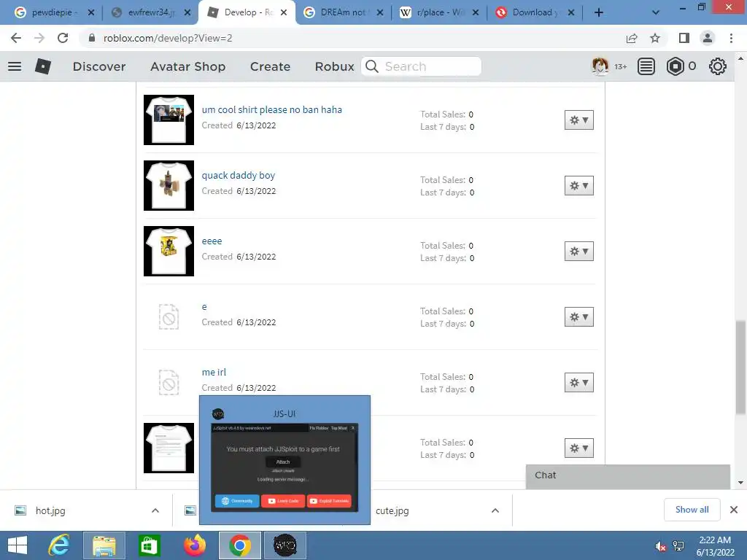Screen dimensions: 747x560
Task: Click the JJS-UI taskbar preview thumbnail
Action: 285,467
